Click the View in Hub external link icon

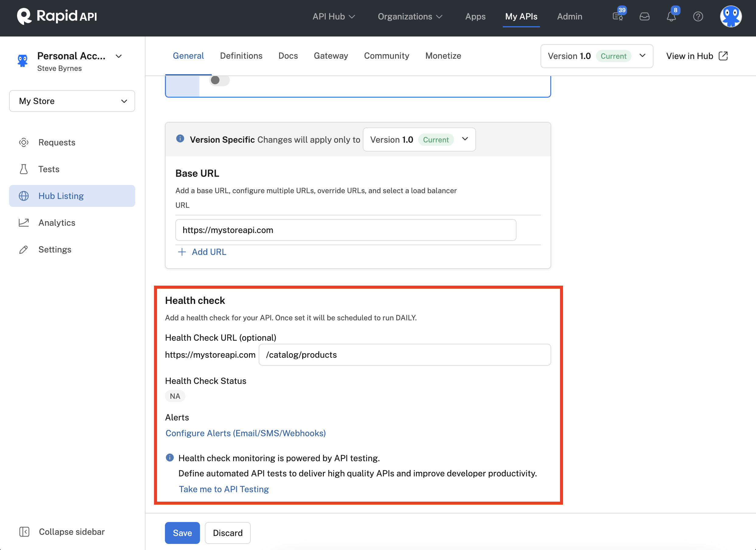pyautogui.click(x=724, y=56)
